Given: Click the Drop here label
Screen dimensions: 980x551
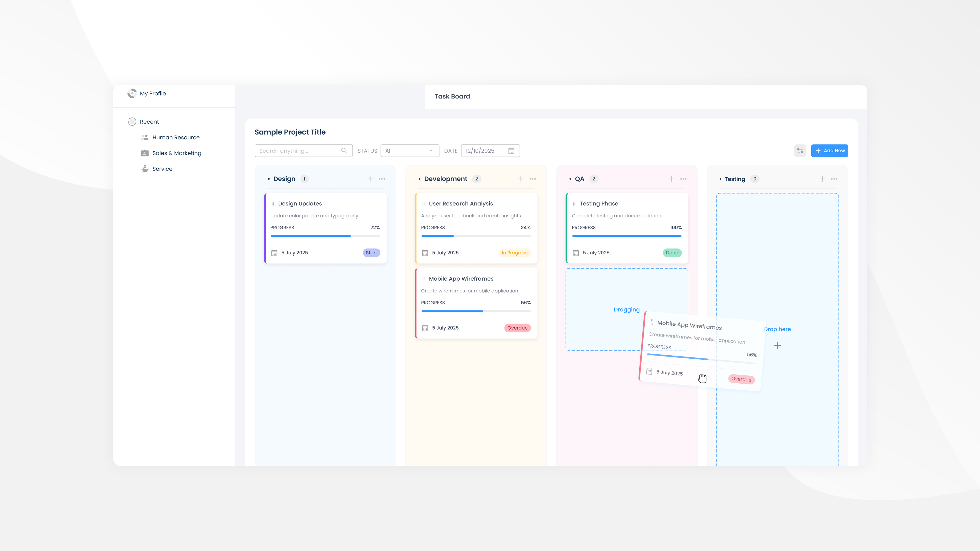Looking at the screenshot, I should click(x=778, y=329).
